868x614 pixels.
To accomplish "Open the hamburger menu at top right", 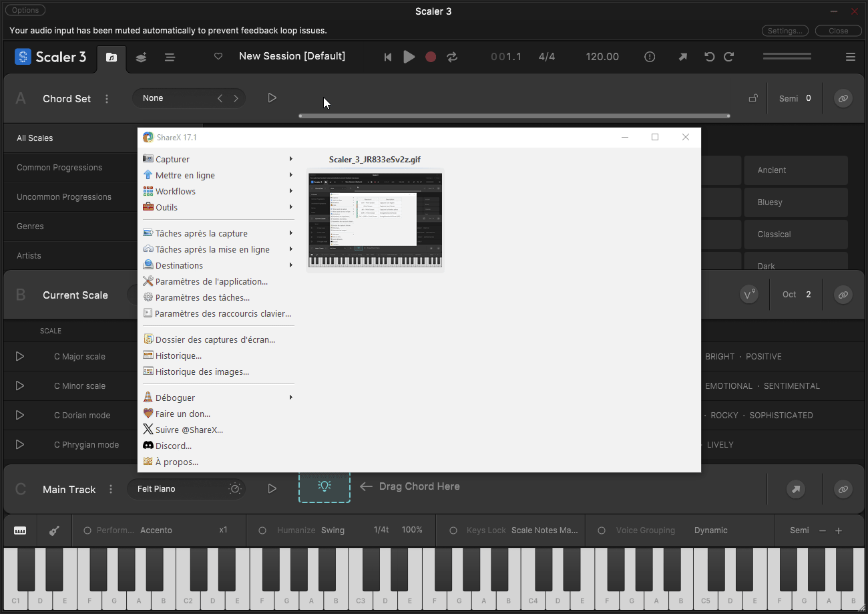I will tap(851, 57).
